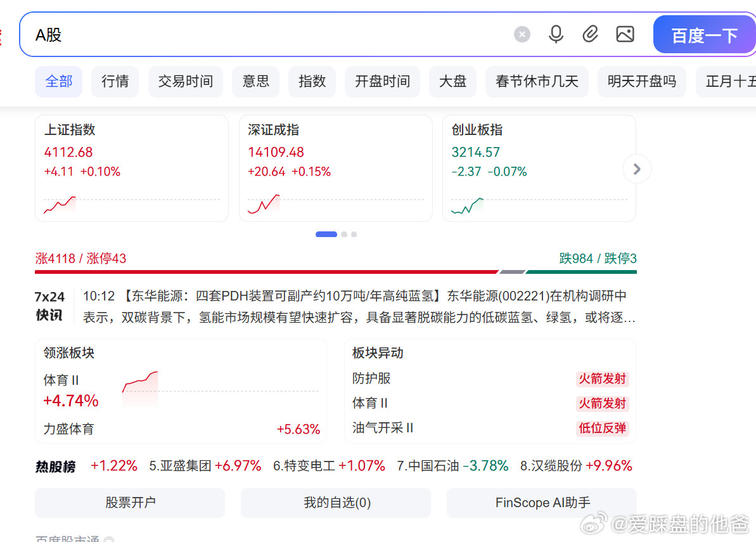Viewport: 756px width, 542px height.
Task: Open 我的自选(0) watchlist
Action: point(335,503)
